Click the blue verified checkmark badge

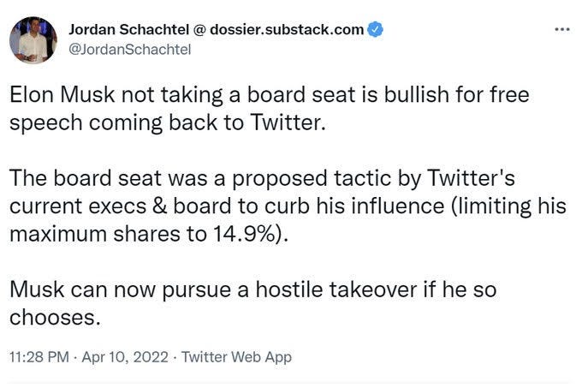click(x=375, y=29)
